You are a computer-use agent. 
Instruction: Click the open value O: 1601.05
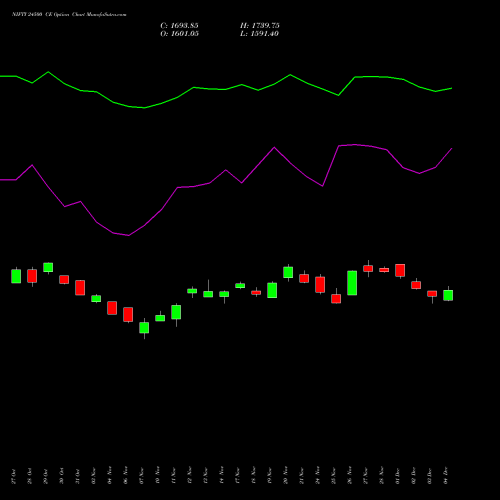point(179,34)
